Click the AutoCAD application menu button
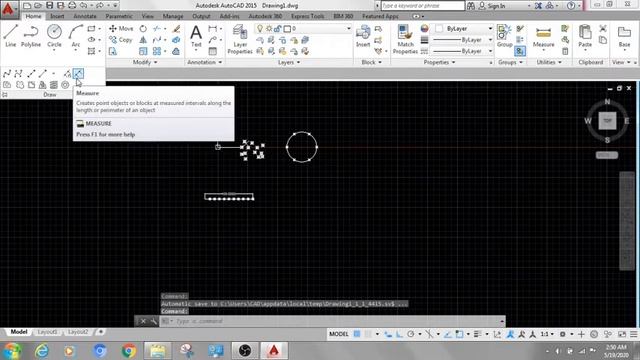This screenshot has width=640, height=360. tap(9, 9)
